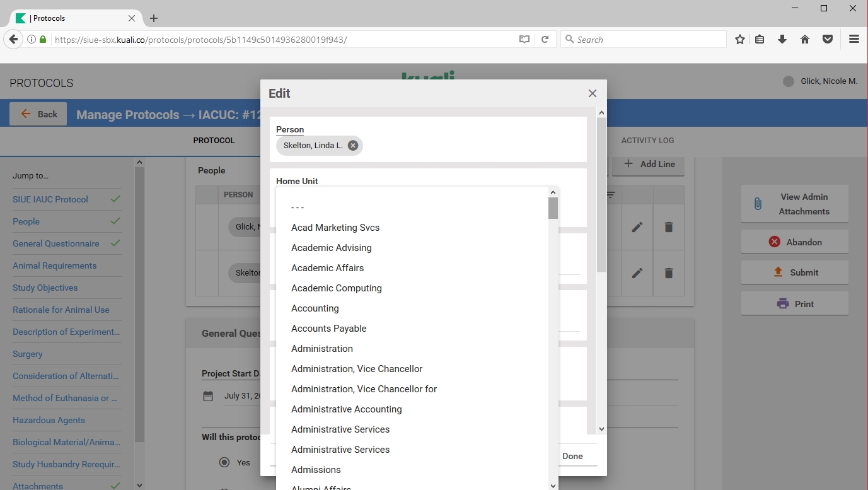Select the blank '- - -' option
868x490 pixels.
coord(298,207)
